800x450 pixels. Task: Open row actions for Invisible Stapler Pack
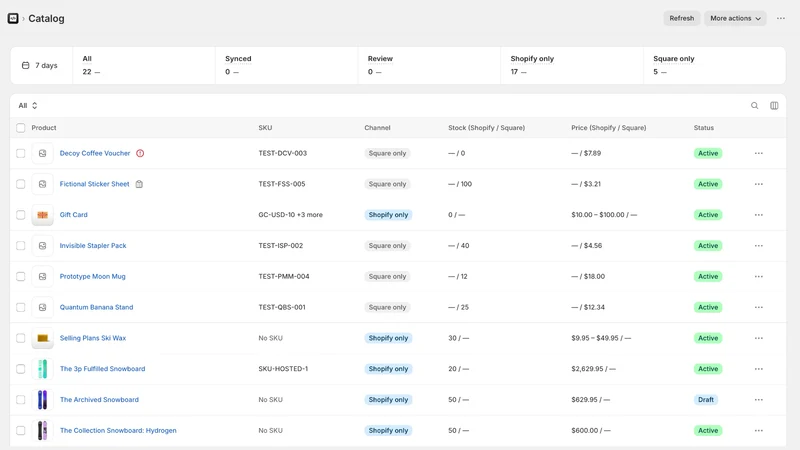[x=759, y=245]
